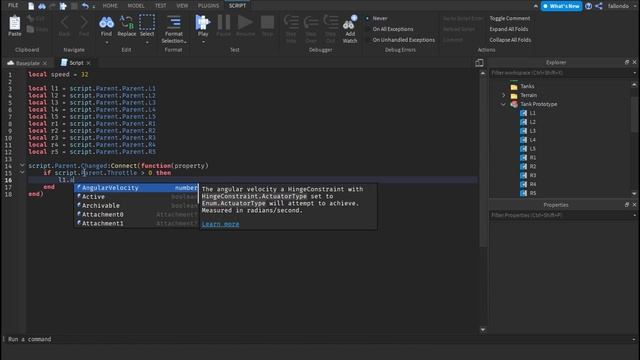
Task: Open the Explorer filter dropdown arrow
Action: (635, 73)
